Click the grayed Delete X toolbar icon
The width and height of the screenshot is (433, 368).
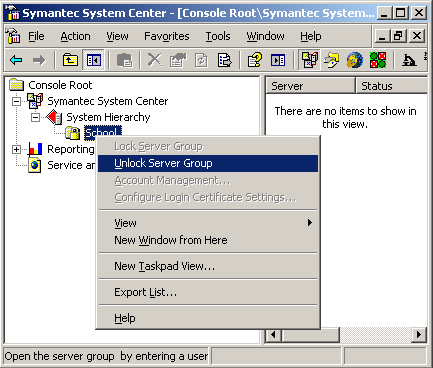pos(154,60)
